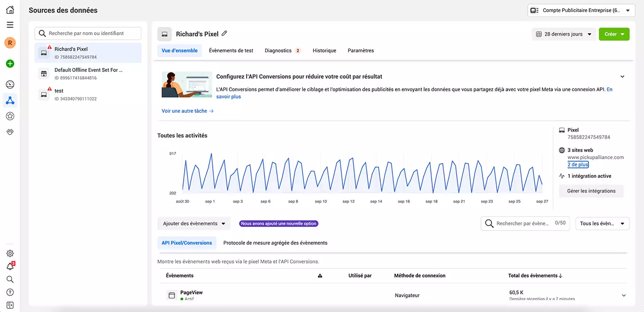Screen dimensions: 644x312
Task: Open the hamburger menu in sidebar
Action: click(10, 25)
